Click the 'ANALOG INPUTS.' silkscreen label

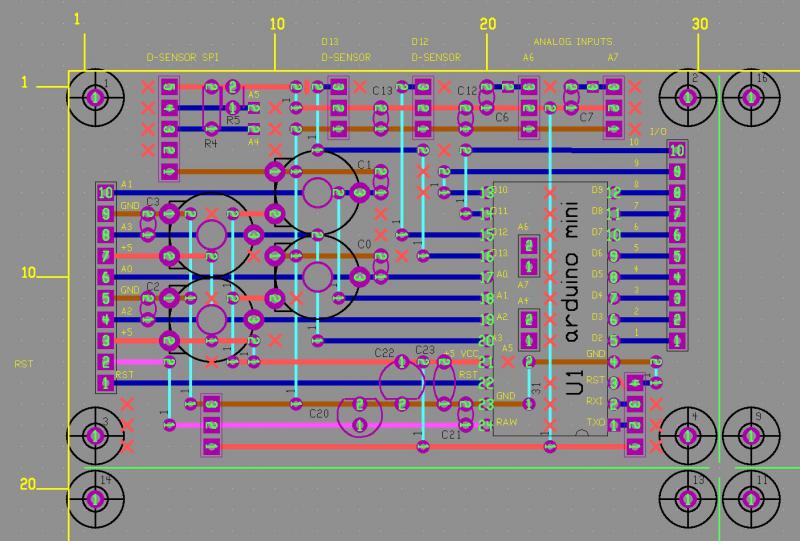(x=574, y=42)
